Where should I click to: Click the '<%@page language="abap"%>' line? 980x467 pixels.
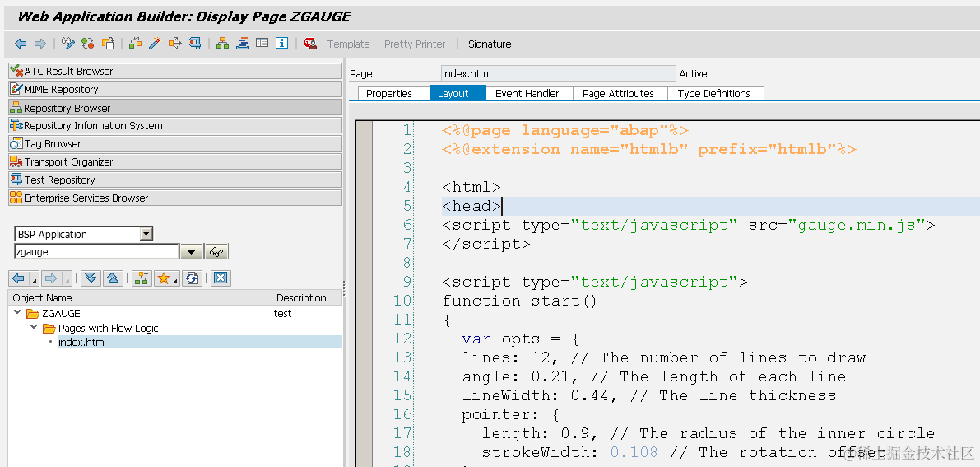(565, 130)
